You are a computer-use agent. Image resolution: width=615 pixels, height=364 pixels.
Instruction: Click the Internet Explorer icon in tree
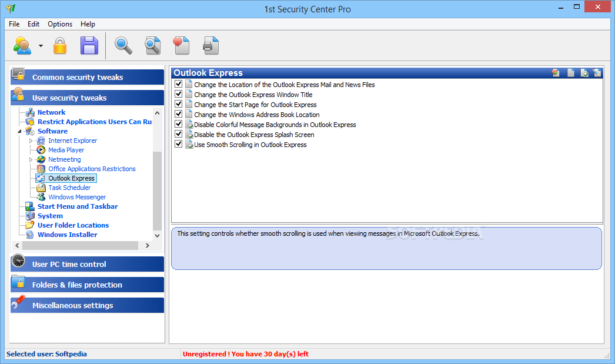(41, 141)
